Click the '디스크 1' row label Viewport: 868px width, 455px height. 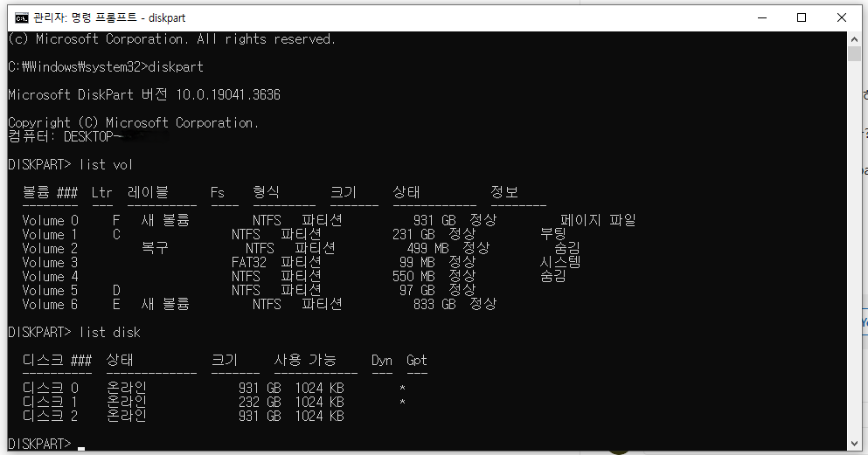[x=50, y=402]
